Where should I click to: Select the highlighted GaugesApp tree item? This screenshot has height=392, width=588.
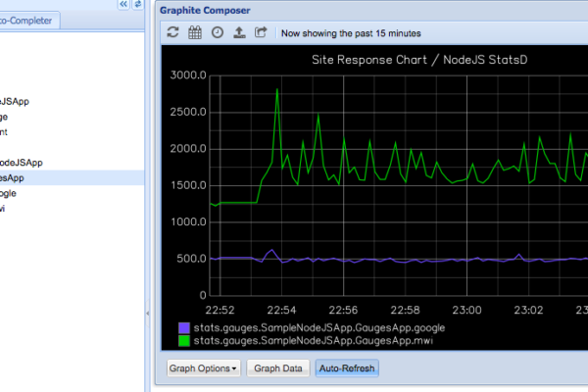click(12, 177)
